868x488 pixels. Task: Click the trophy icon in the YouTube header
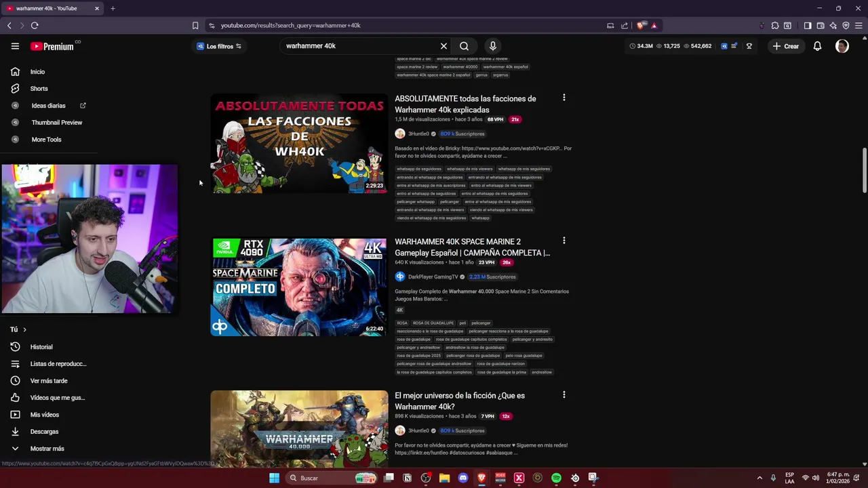749,46
